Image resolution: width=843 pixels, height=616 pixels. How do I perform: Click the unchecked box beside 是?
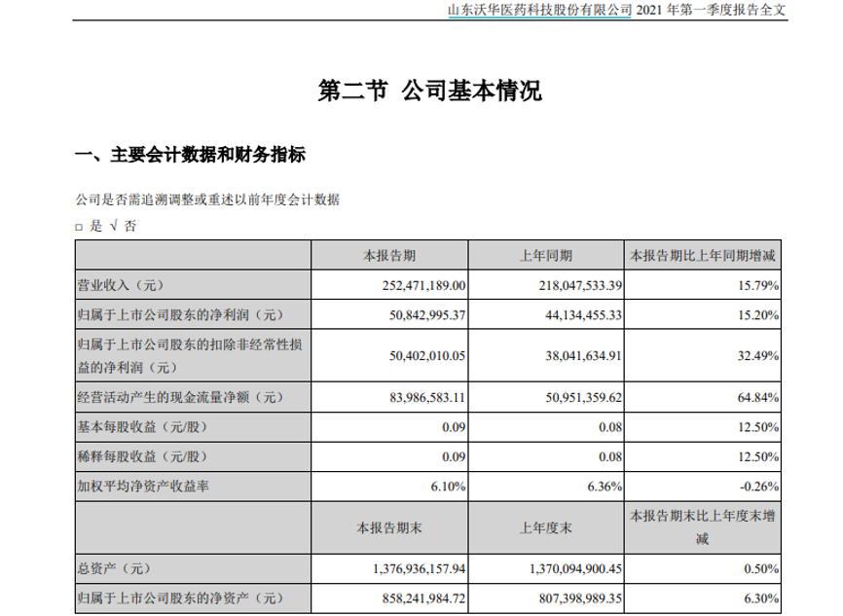point(80,227)
